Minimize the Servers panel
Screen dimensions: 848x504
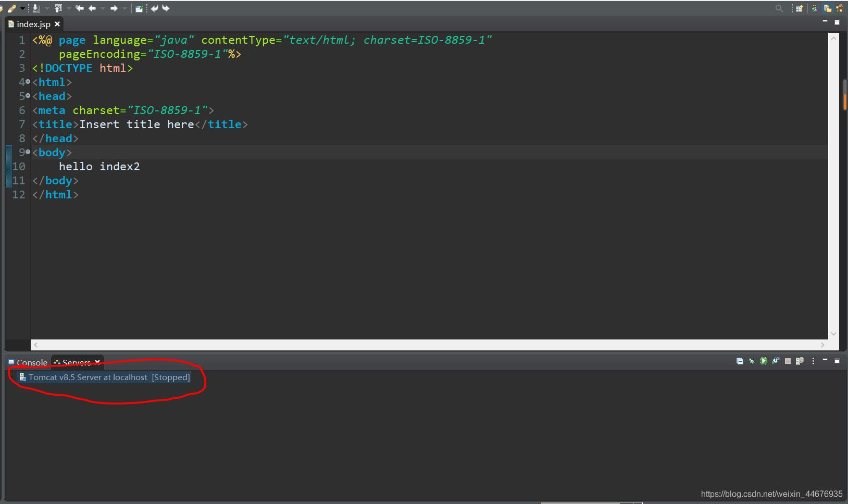(x=825, y=359)
